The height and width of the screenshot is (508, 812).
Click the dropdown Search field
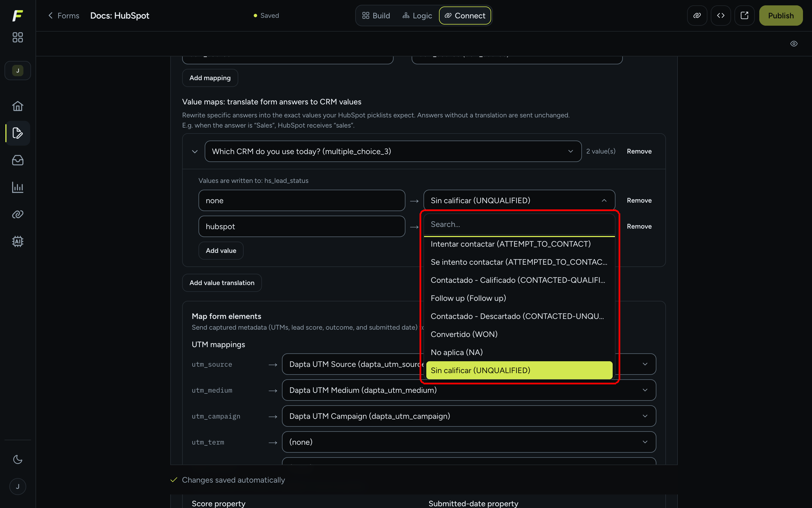(519, 224)
